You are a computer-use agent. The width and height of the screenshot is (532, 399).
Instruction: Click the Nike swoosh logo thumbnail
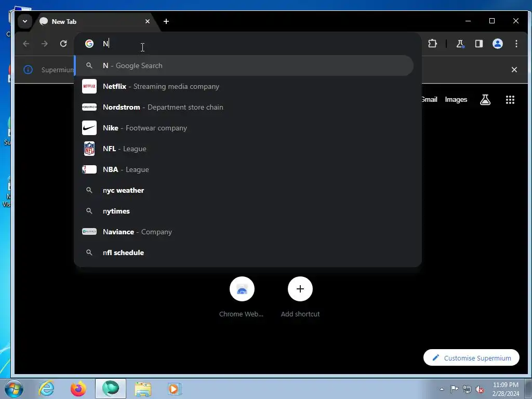click(x=89, y=128)
